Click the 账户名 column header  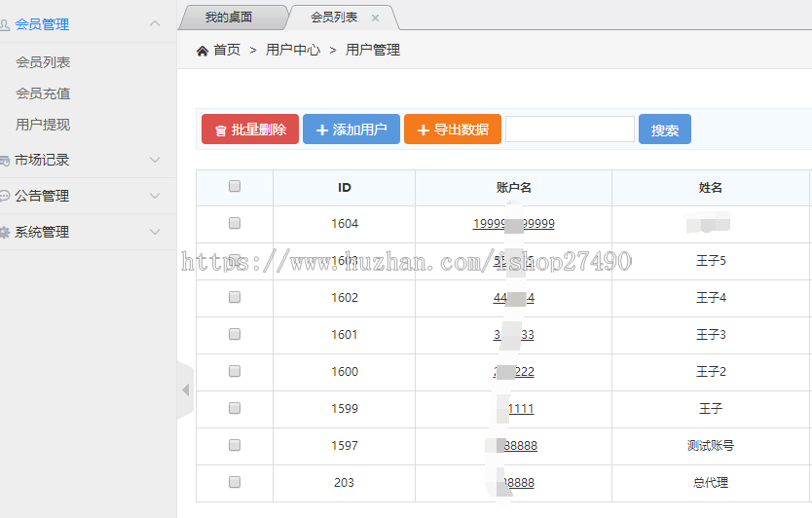[514, 188]
